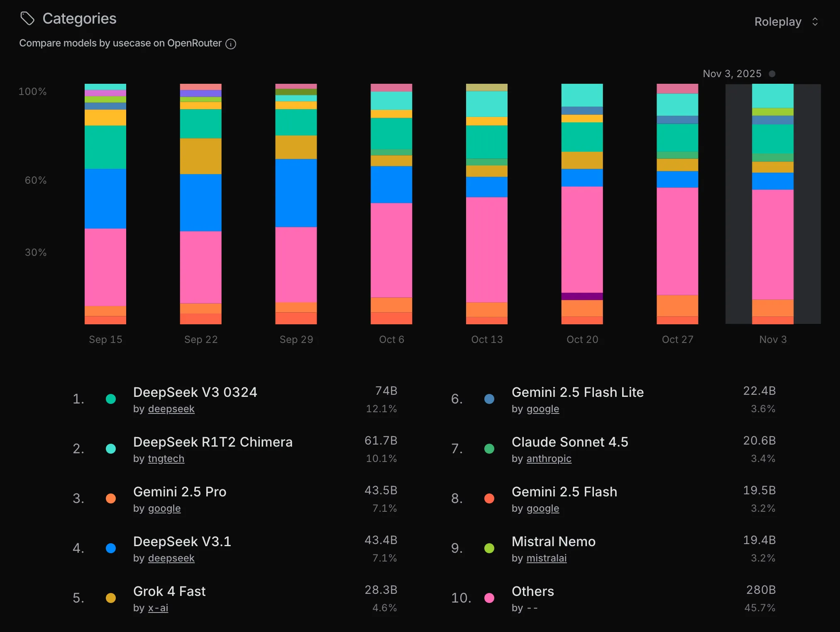Click the info icon beside OpenRouter subtitle
This screenshot has width=840, height=632.
coord(231,44)
